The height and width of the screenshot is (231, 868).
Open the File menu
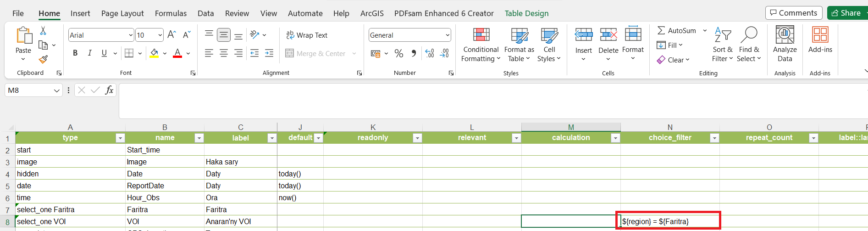pos(18,13)
